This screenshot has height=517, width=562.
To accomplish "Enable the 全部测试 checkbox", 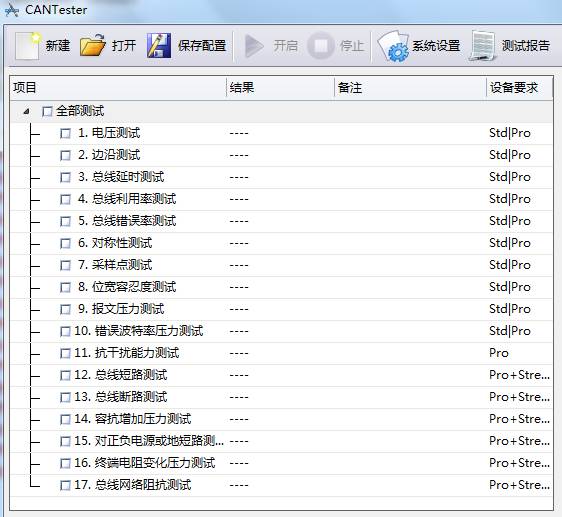I will point(47,112).
